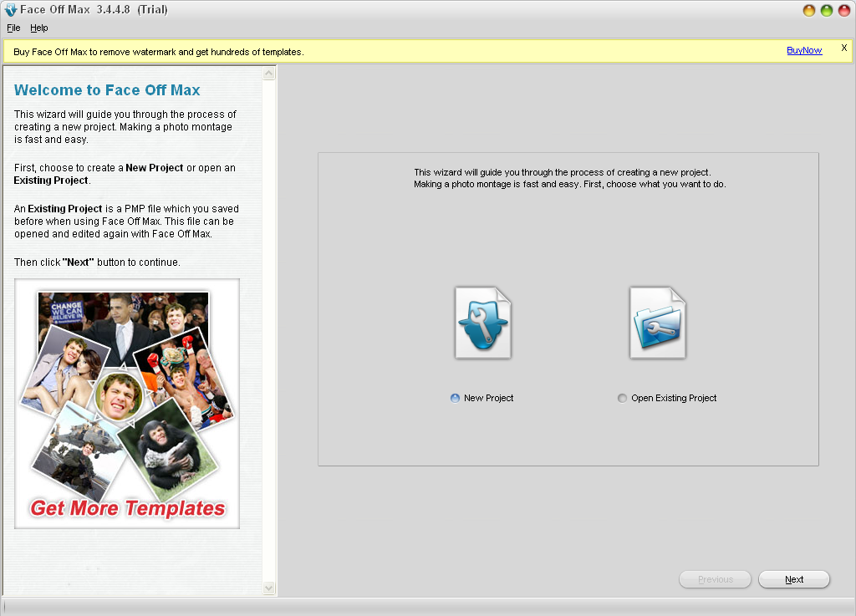Click the New Project label text
Screen dimensions: 856x616
488,399
